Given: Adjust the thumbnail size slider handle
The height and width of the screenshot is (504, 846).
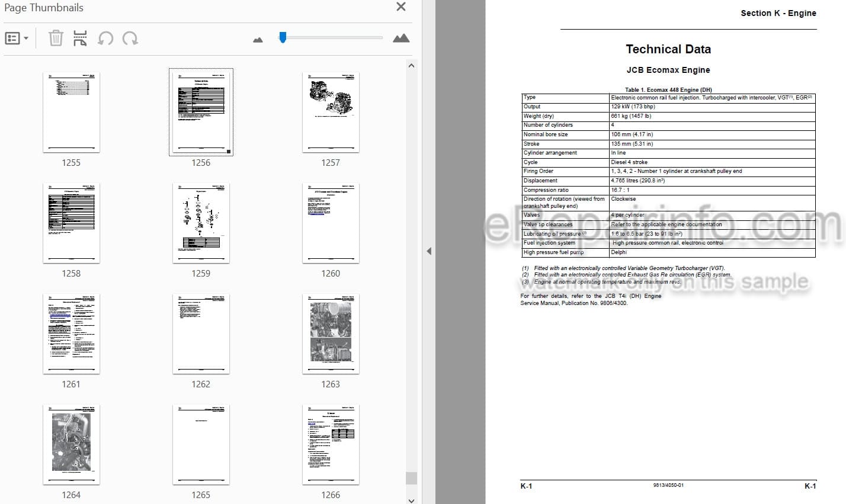Looking at the screenshot, I should (x=283, y=37).
